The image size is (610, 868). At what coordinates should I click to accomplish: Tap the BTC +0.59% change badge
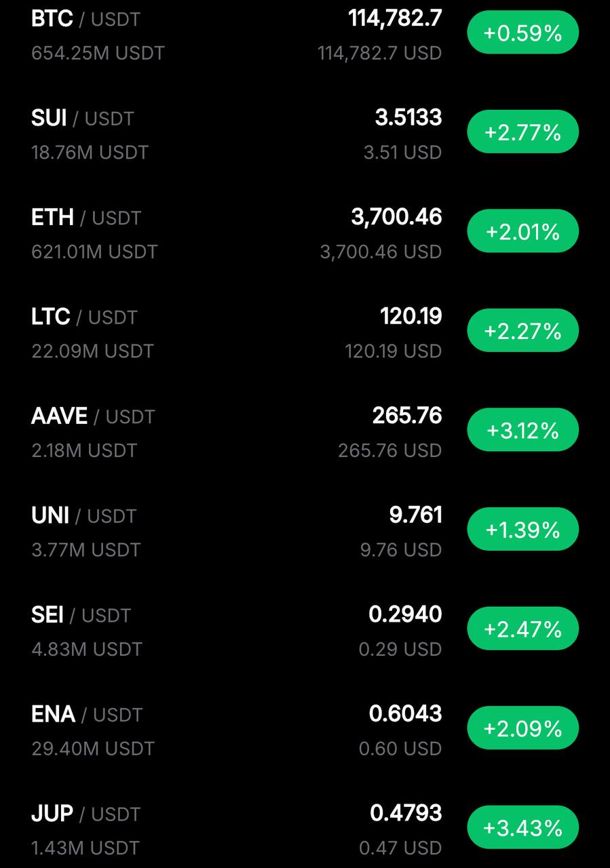click(522, 33)
